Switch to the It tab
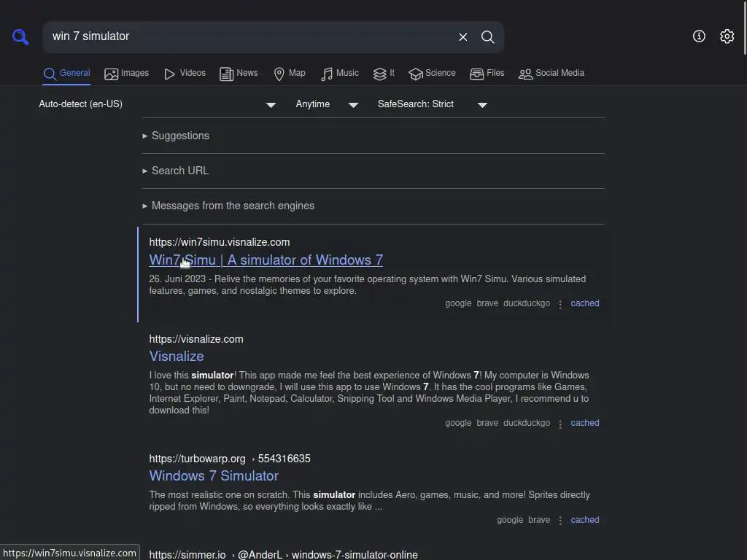747x560 pixels. point(384,74)
